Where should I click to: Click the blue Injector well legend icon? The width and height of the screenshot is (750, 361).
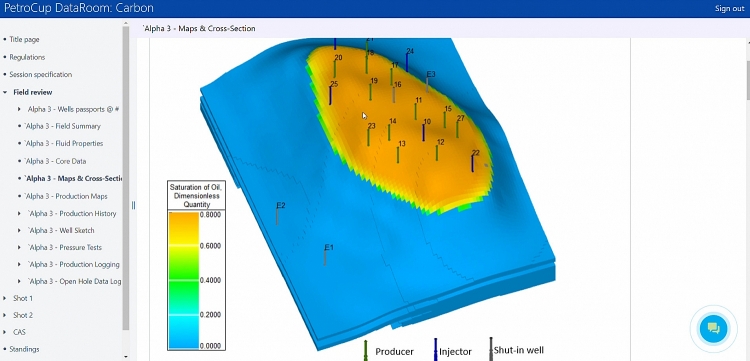pyautogui.click(x=436, y=350)
